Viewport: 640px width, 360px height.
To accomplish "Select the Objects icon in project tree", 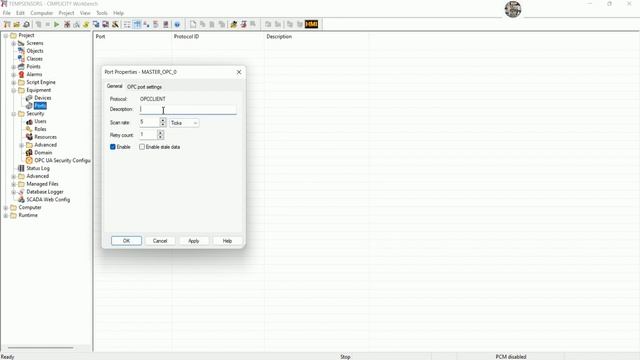I will point(21,51).
